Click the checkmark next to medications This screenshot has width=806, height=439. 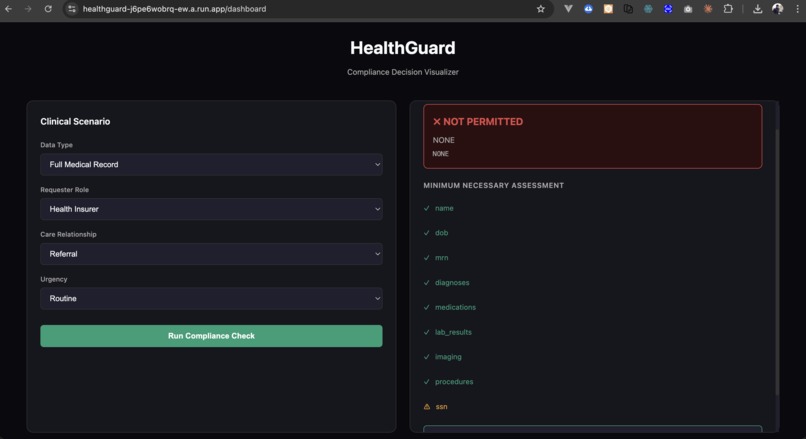427,307
